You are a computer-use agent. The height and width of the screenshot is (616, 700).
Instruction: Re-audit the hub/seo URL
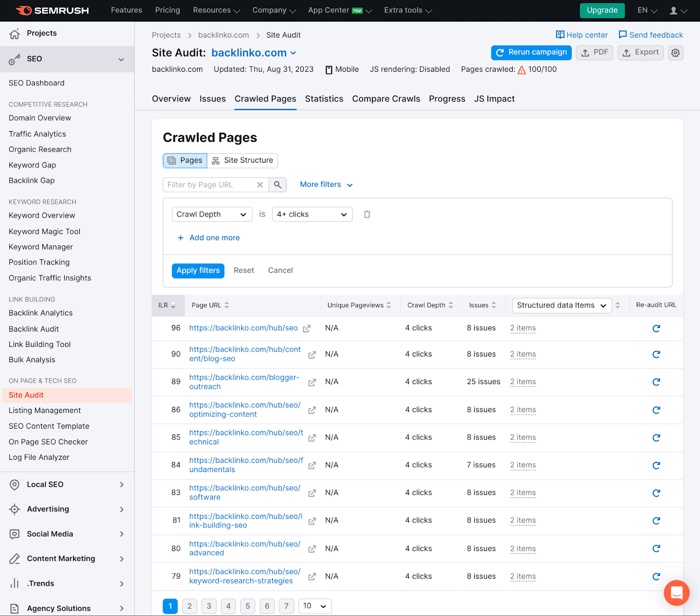[656, 328]
